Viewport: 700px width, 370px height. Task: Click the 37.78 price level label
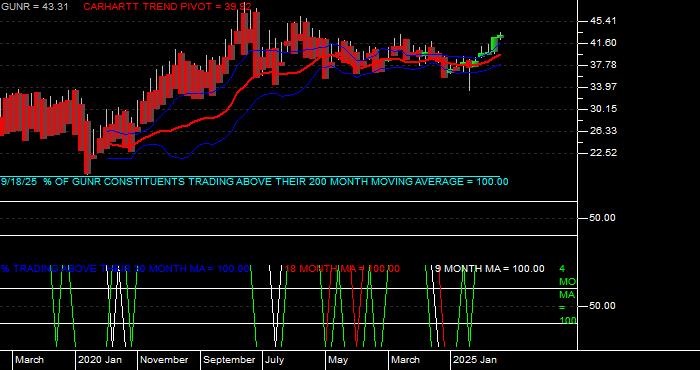pos(591,65)
